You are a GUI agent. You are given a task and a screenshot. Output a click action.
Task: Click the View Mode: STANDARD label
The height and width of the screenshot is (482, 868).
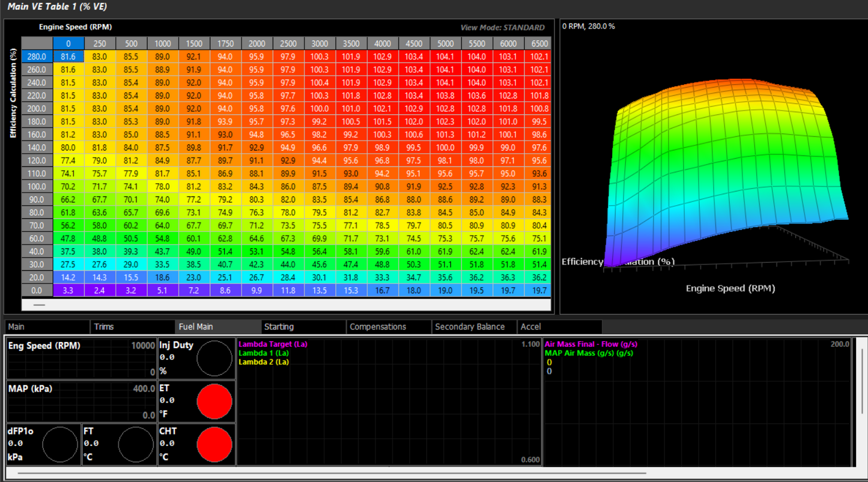(502, 28)
